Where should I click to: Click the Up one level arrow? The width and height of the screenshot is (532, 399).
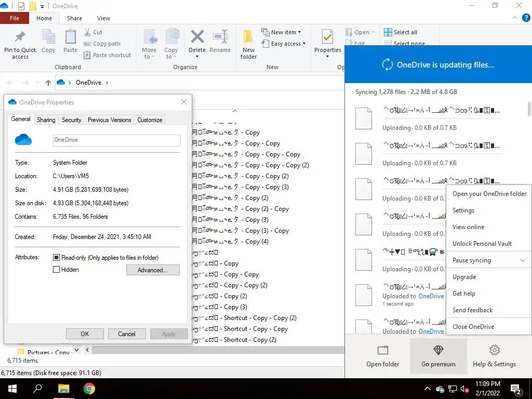pos(48,83)
